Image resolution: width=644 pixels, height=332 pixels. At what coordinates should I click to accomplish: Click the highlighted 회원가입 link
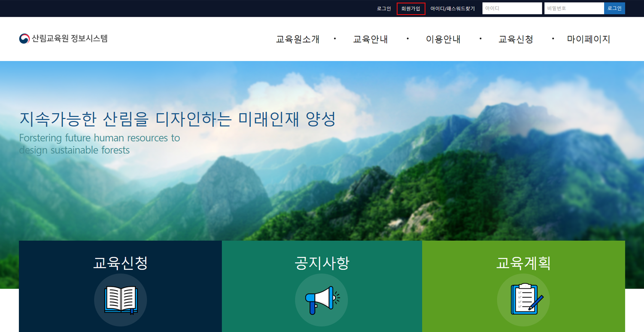[410, 8]
